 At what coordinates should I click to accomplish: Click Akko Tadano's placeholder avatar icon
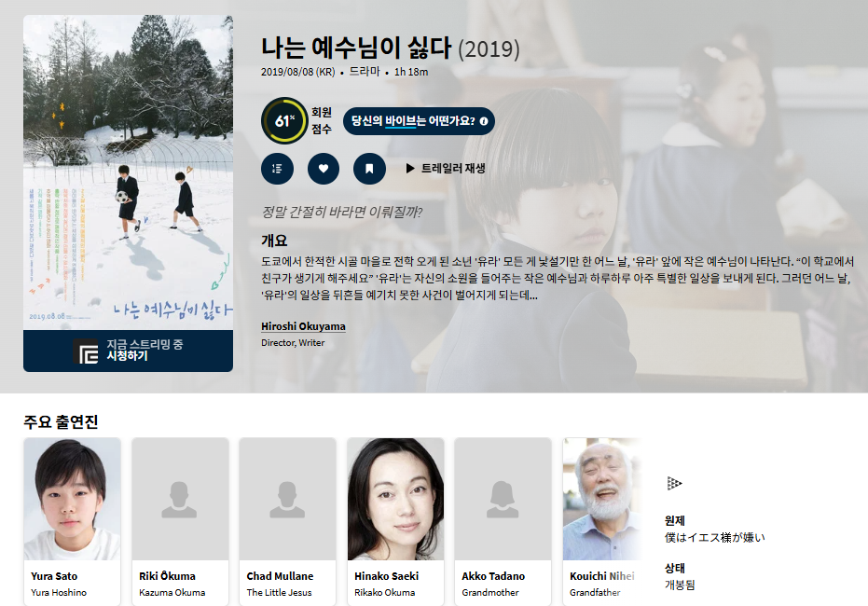pos(503,499)
